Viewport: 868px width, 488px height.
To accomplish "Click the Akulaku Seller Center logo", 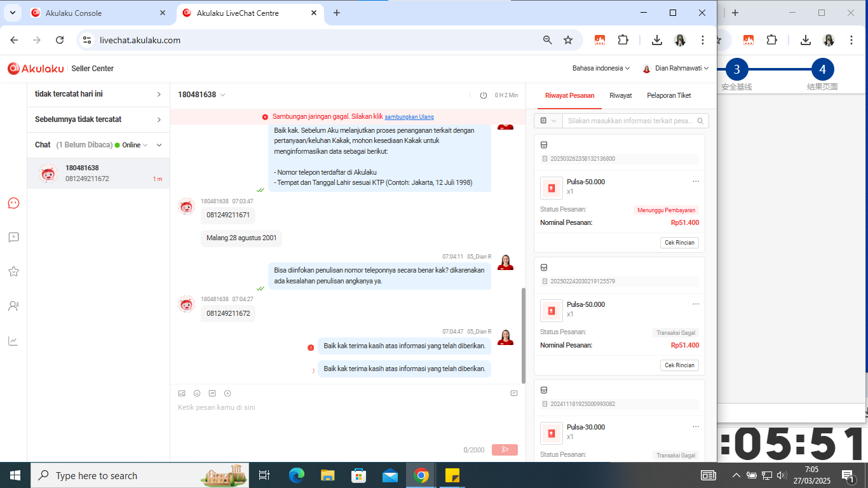I will (x=61, y=69).
